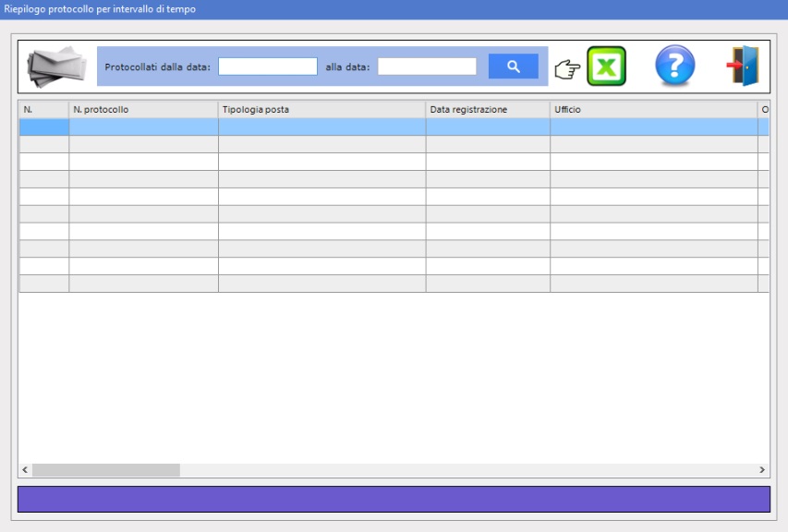Screen dimensions: 788x532
Task: Sort by the 'Tipologia posta' column header
Action: pyautogui.click(x=321, y=110)
